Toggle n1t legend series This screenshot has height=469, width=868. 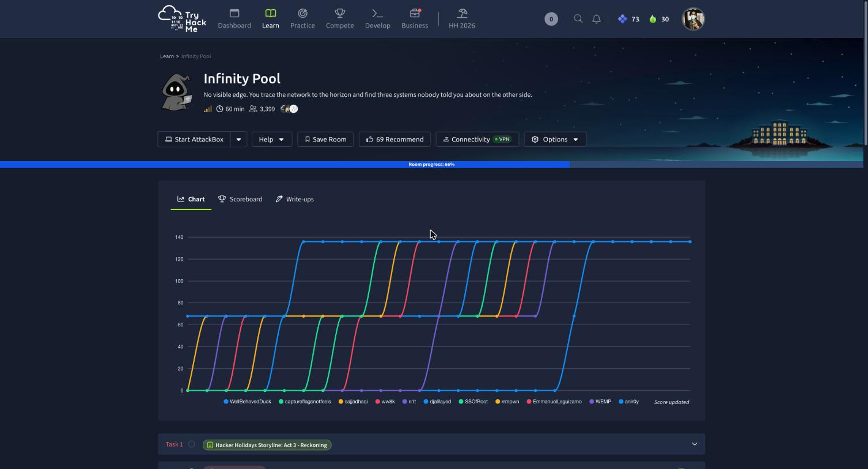pos(409,402)
